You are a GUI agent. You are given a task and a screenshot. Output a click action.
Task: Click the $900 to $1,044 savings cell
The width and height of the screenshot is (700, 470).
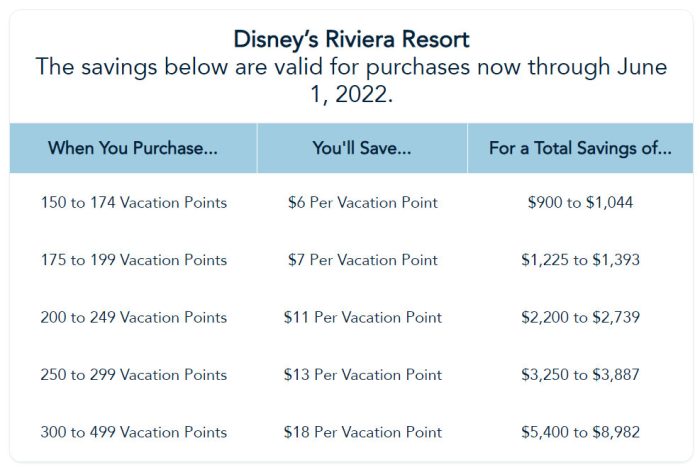(x=580, y=202)
